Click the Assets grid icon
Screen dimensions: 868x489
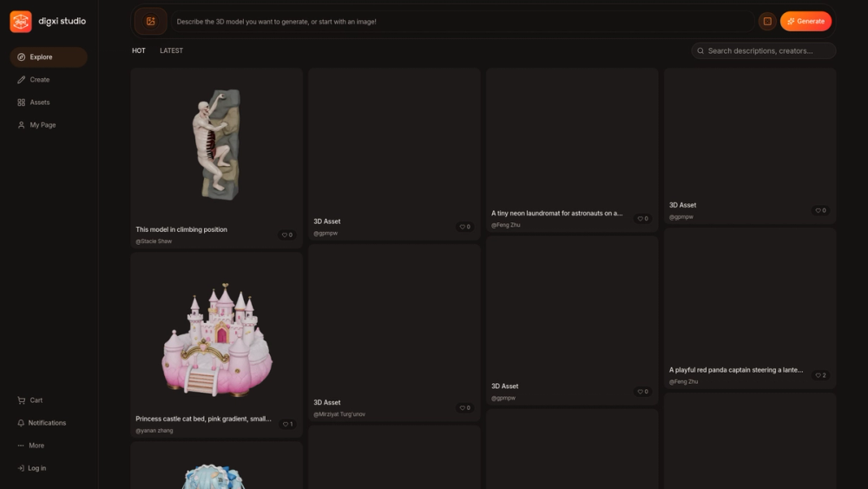[x=21, y=102]
